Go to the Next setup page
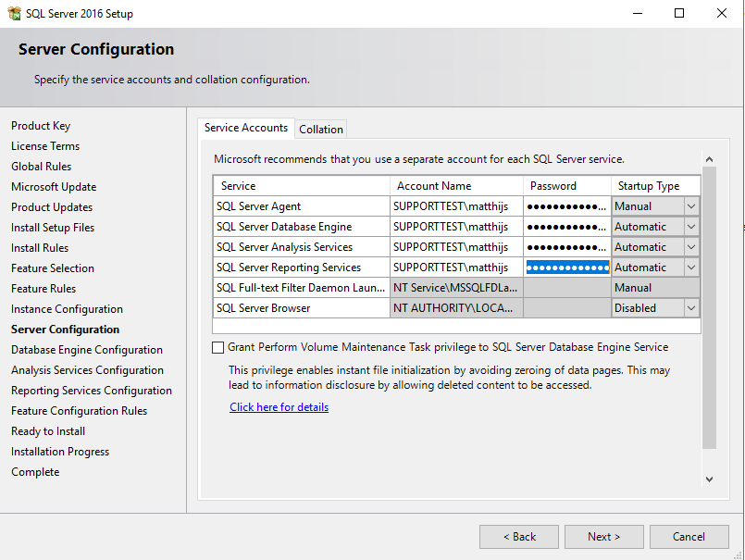 (604, 537)
